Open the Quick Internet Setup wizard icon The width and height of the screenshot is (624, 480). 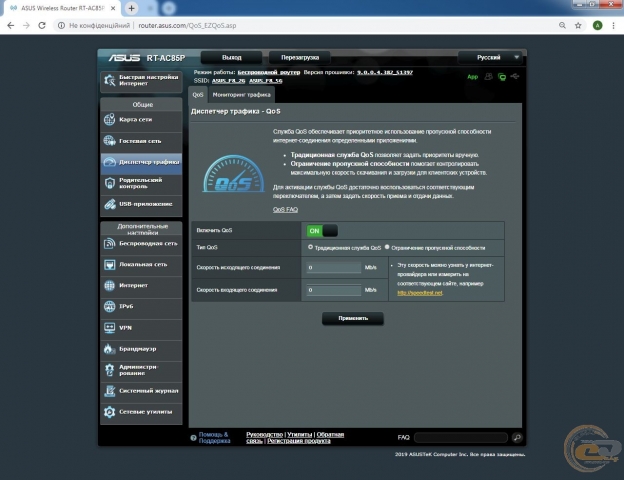click(109, 80)
